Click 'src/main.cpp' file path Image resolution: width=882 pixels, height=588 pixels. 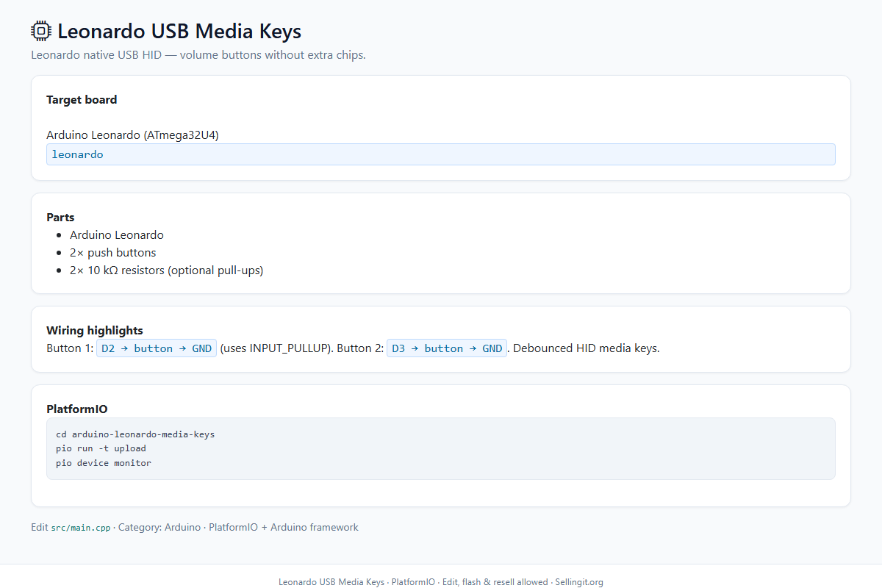coord(81,528)
